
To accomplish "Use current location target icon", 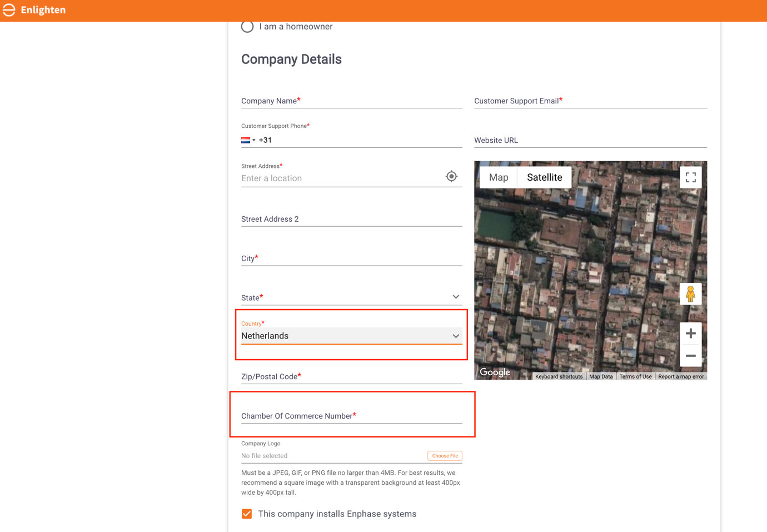I will click(451, 176).
